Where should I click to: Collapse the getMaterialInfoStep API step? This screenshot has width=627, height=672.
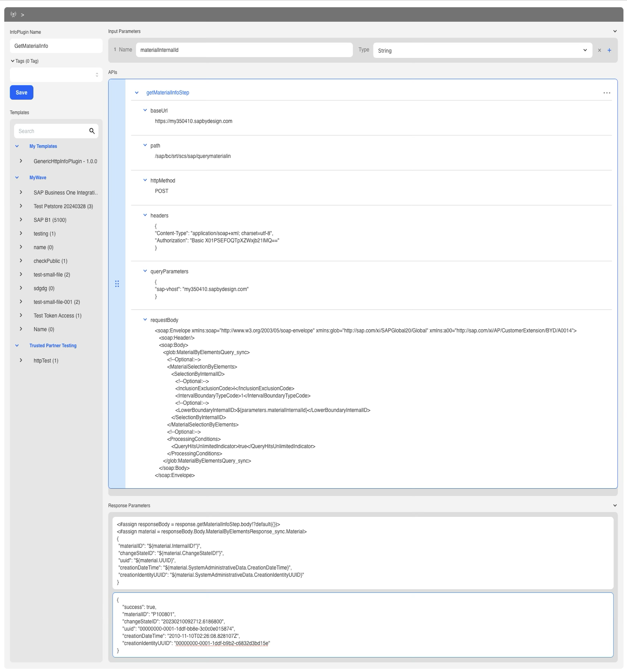click(x=137, y=93)
